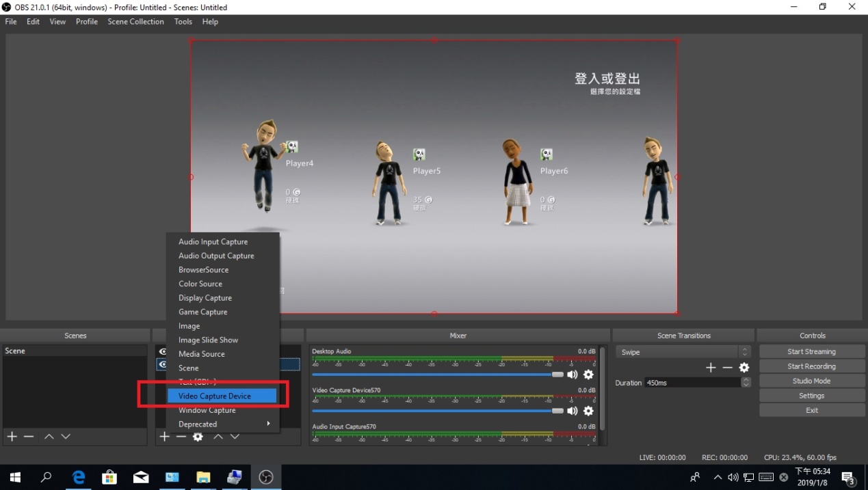The image size is (868, 490).
Task: Open the Scene Collection menu
Action: tap(135, 22)
